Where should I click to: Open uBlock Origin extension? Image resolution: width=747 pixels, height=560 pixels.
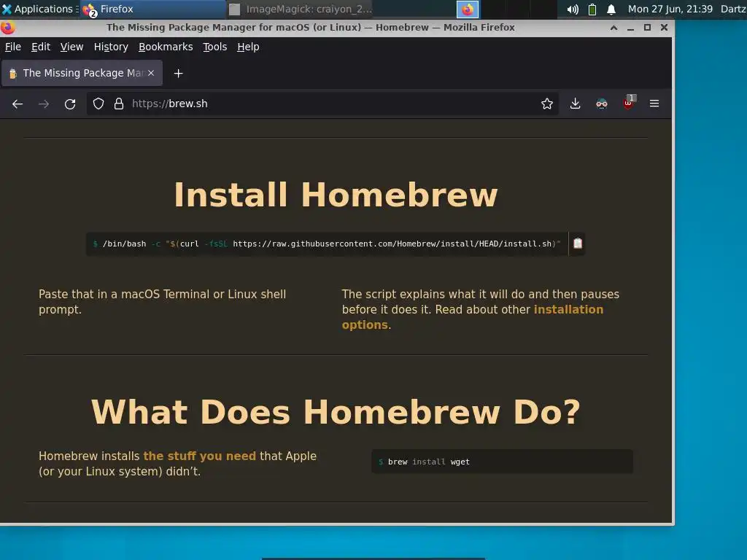(x=629, y=103)
